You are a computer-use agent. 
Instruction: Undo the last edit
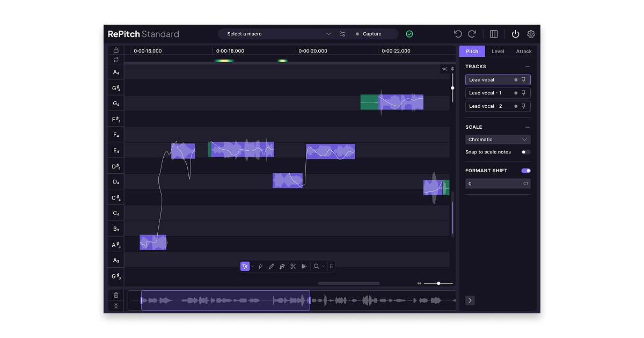point(458,34)
